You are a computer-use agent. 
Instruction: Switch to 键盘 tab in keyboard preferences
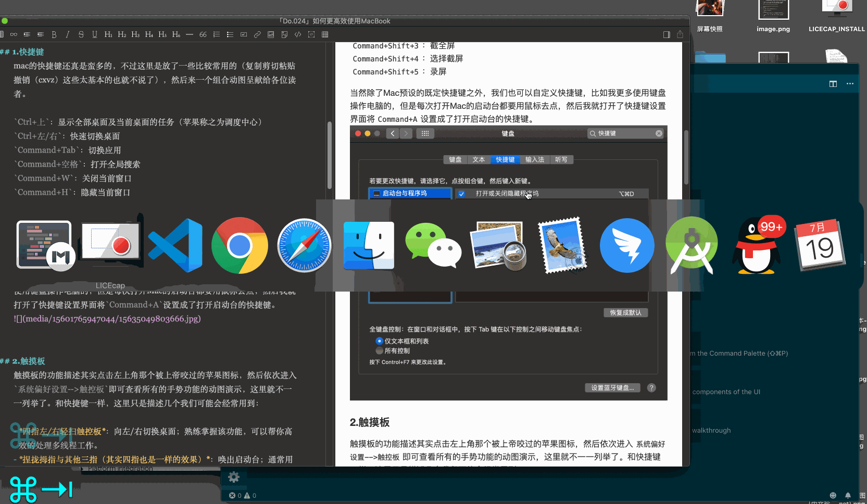coord(455,160)
